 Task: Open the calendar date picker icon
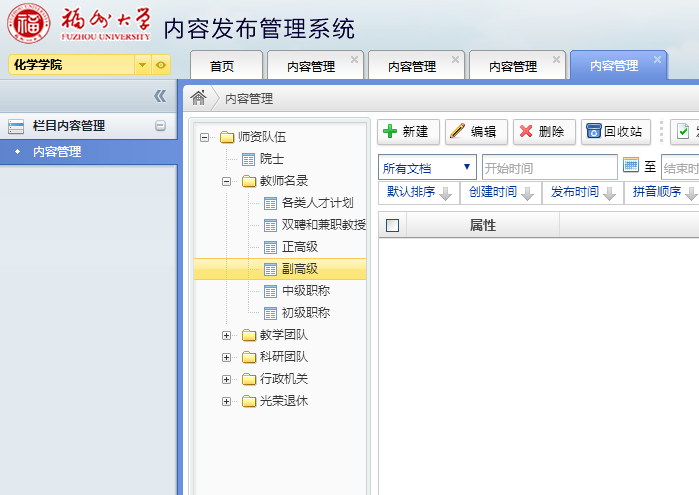point(631,165)
